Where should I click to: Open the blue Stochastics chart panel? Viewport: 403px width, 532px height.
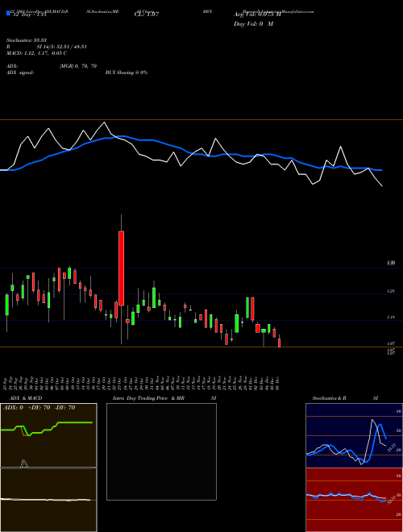(354, 435)
